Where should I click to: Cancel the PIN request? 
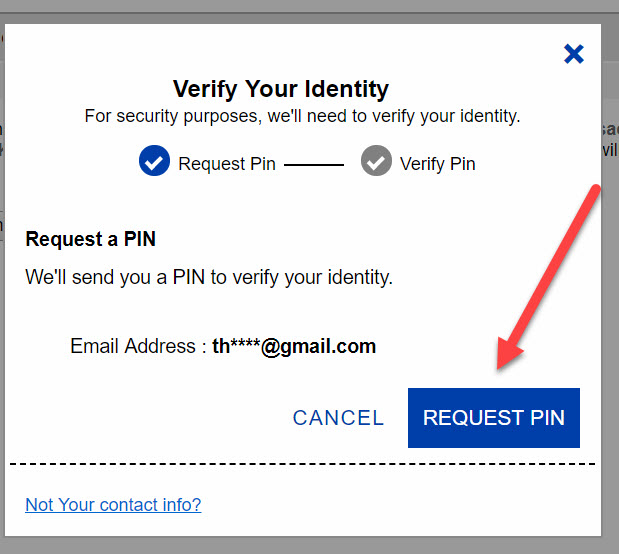[x=338, y=418]
